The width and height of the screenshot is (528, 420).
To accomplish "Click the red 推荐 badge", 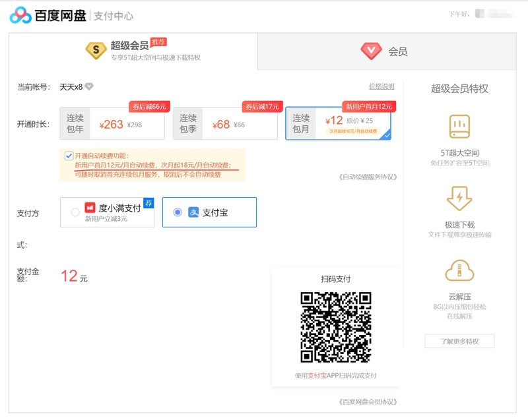I will point(158,42).
